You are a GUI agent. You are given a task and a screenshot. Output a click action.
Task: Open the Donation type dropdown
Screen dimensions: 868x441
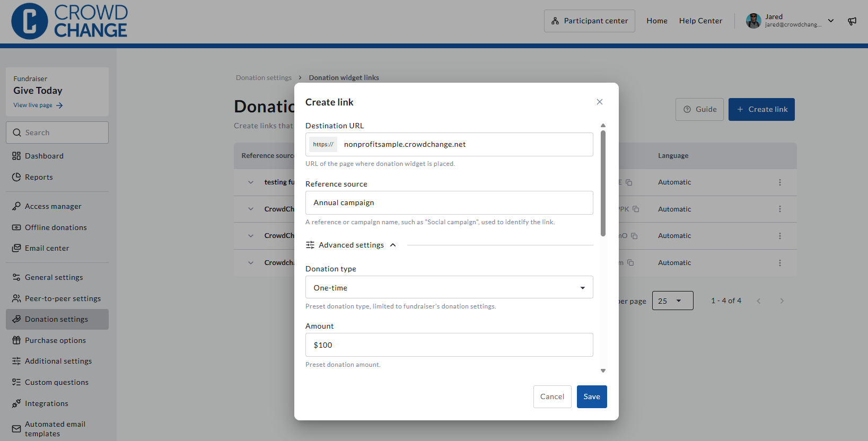[x=449, y=287]
